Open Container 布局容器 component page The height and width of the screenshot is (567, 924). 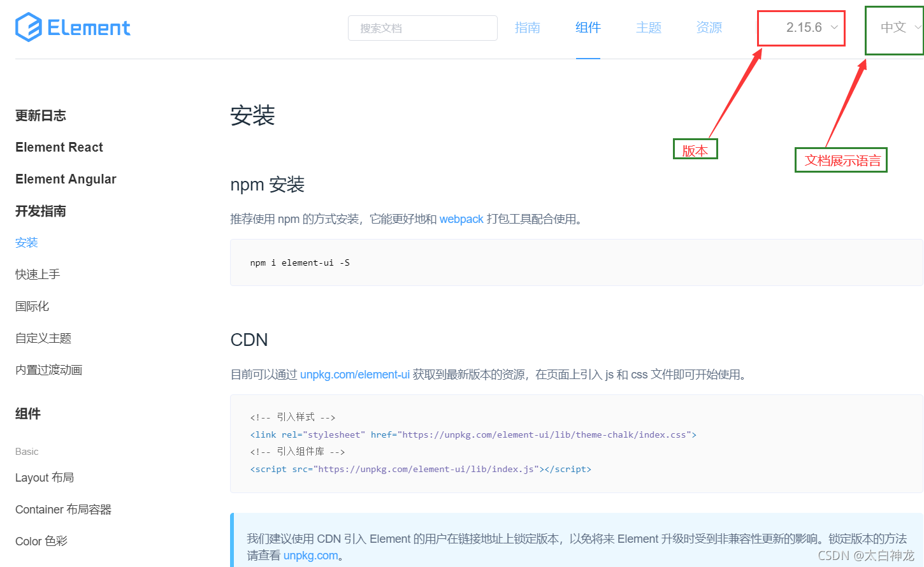click(x=63, y=510)
